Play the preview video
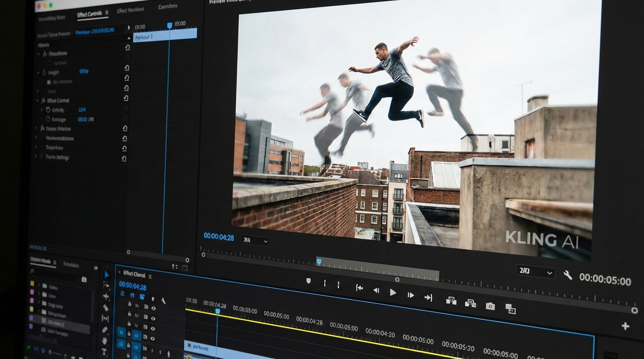644x359 pixels. tap(393, 292)
